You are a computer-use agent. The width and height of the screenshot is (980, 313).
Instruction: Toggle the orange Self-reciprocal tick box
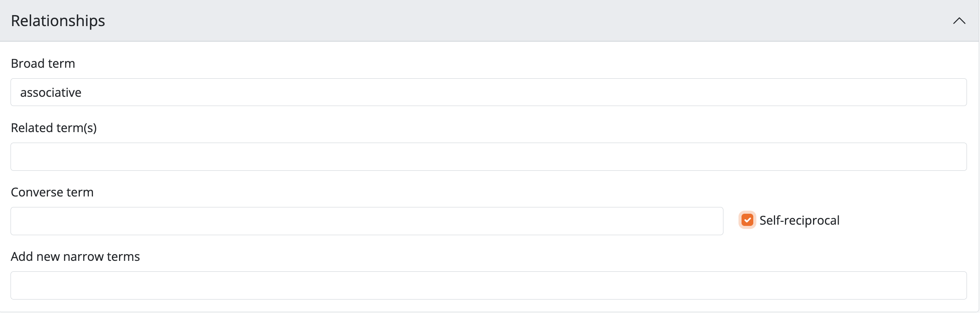pyautogui.click(x=747, y=220)
